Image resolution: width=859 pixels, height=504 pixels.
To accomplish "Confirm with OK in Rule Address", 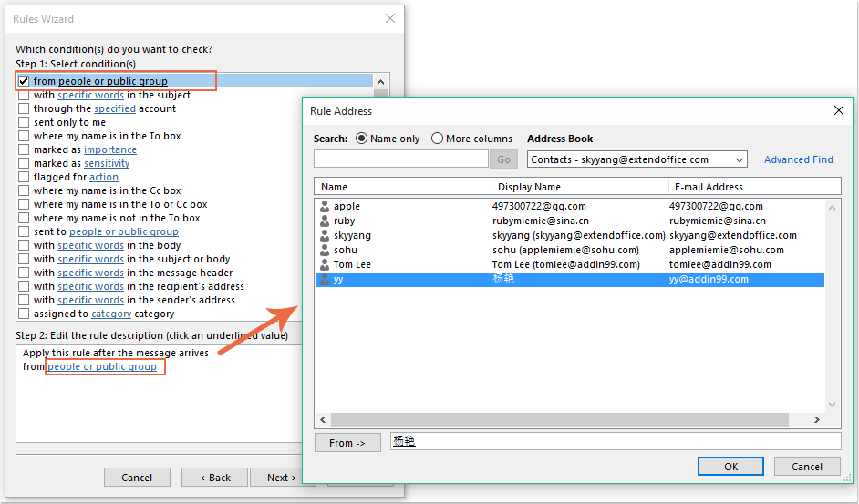I will 730,467.
